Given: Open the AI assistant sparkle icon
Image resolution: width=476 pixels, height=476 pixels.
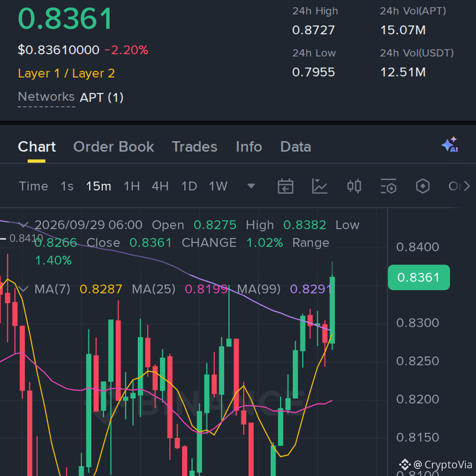Looking at the screenshot, I should click(x=450, y=145).
